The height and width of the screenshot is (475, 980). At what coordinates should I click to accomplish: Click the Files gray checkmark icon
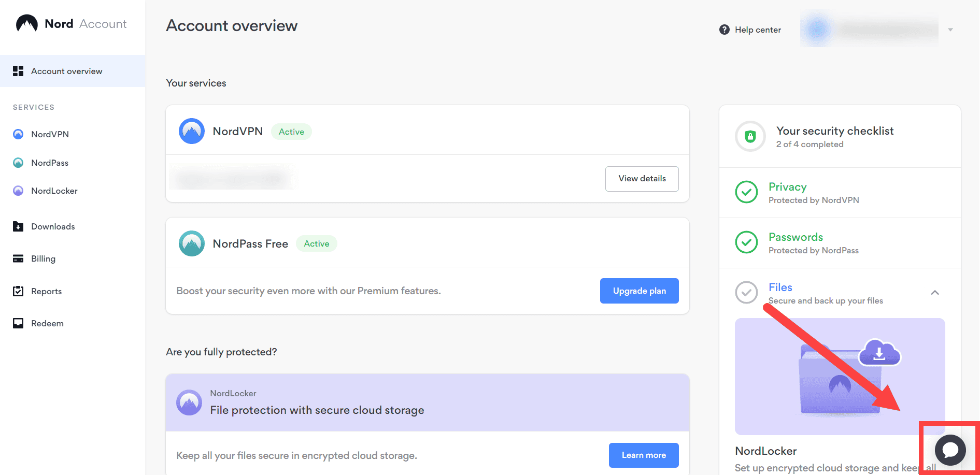[x=747, y=293]
